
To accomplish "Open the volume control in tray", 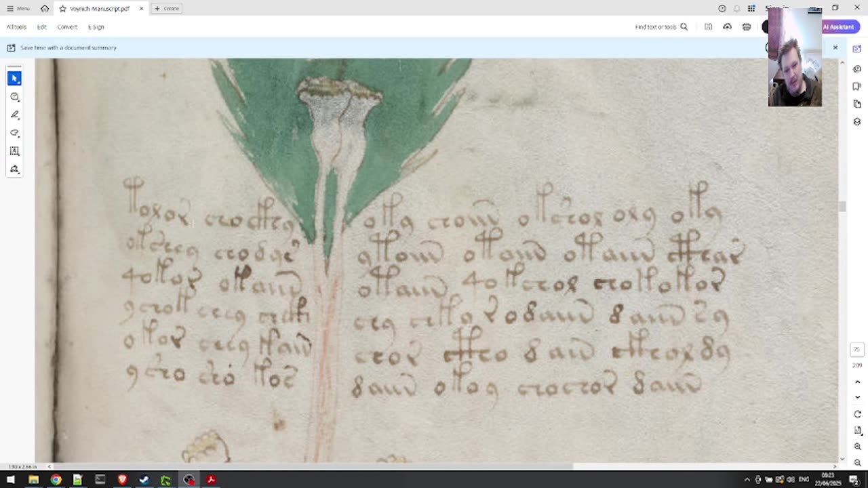I will (791, 480).
